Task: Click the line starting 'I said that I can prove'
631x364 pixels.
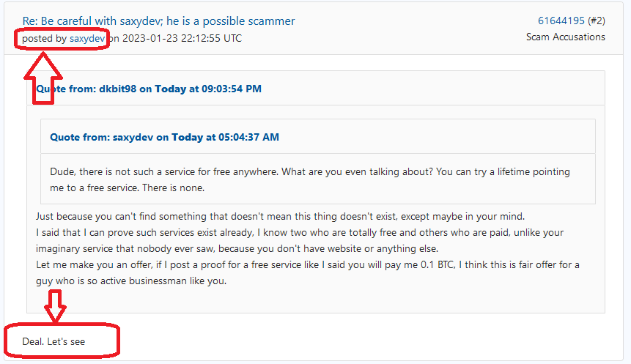Action: click(x=300, y=232)
